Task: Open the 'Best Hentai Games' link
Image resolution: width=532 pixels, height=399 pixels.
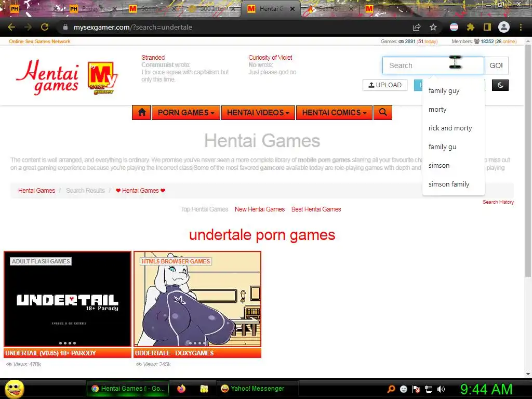Action: [316, 209]
